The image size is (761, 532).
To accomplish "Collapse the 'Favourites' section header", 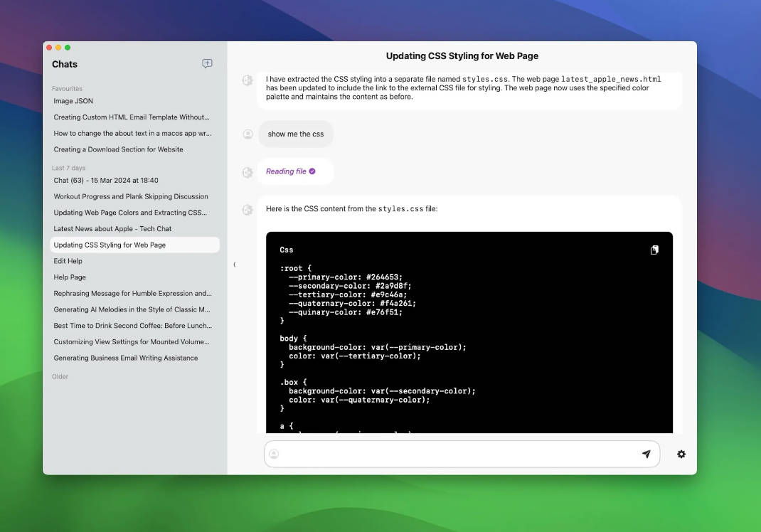I will tap(67, 89).
